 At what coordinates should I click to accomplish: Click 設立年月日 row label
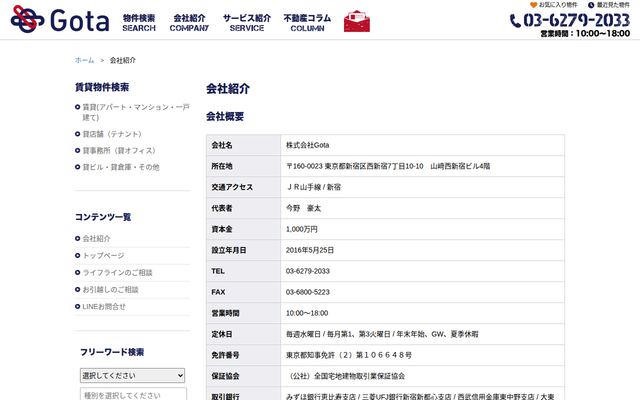click(x=229, y=250)
